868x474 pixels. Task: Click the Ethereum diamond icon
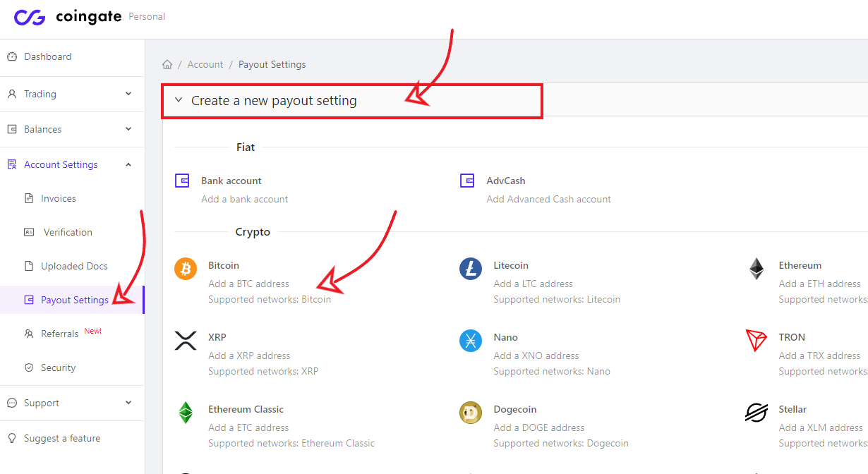coord(757,269)
